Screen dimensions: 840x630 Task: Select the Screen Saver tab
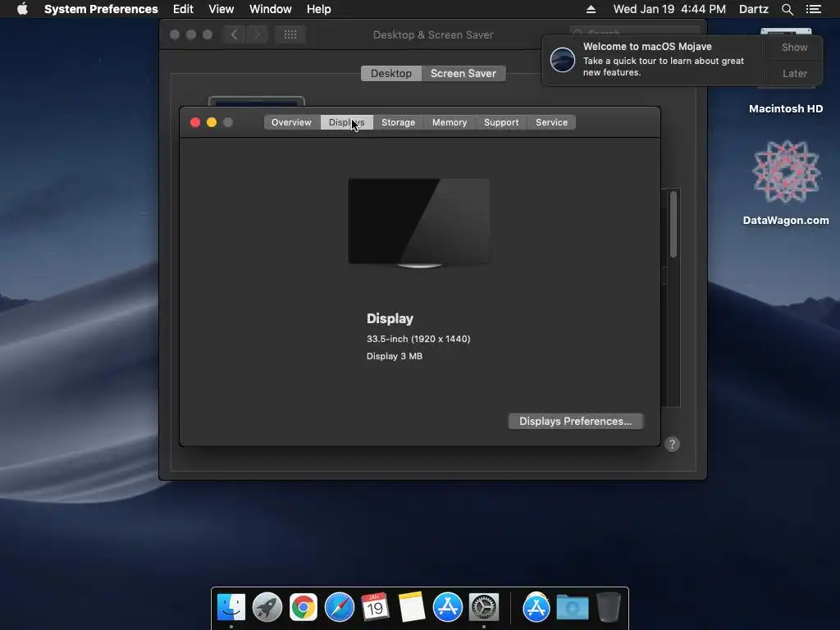(463, 73)
